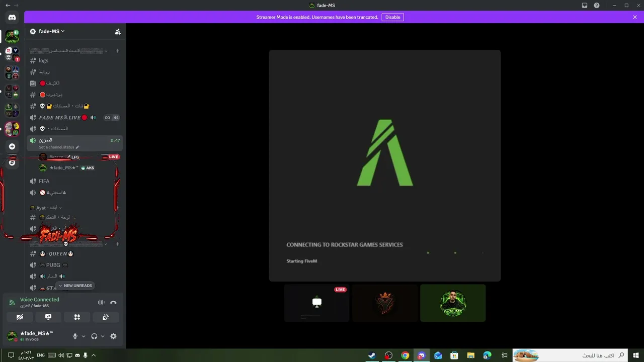Edit the channel status pencil icon
Image resolution: width=644 pixels, height=362 pixels.
click(77, 147)
